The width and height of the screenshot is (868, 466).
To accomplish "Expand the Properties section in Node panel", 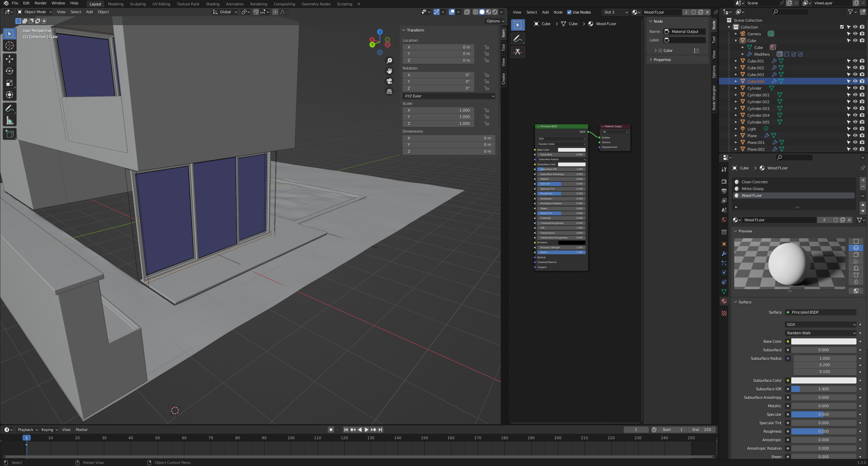I will coord(662,60).
